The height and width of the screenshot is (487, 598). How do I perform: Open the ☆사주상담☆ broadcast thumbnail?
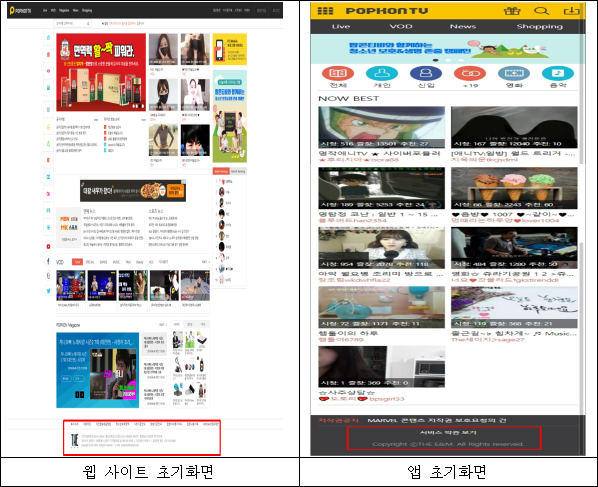coord(381,367)
